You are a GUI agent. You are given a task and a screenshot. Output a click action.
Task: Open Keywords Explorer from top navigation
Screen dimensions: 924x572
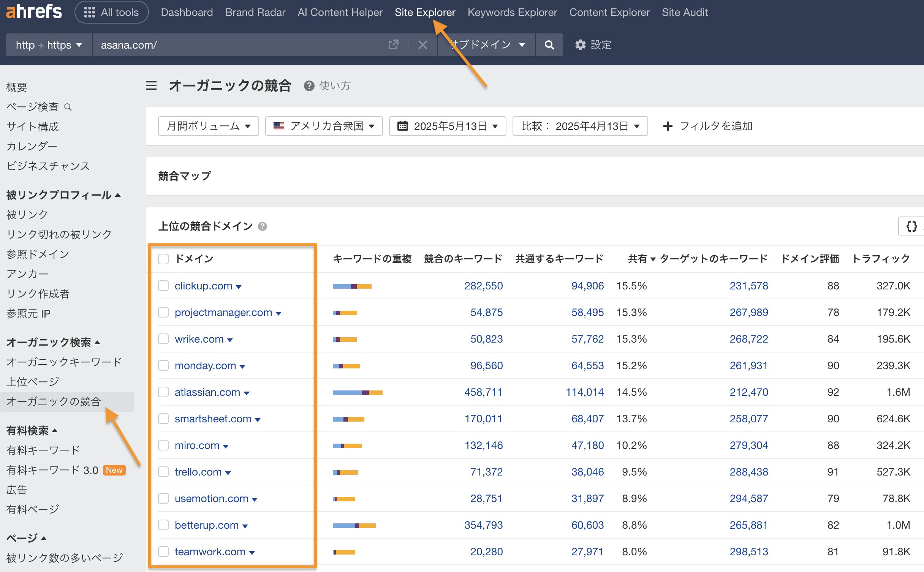point(512,12)
